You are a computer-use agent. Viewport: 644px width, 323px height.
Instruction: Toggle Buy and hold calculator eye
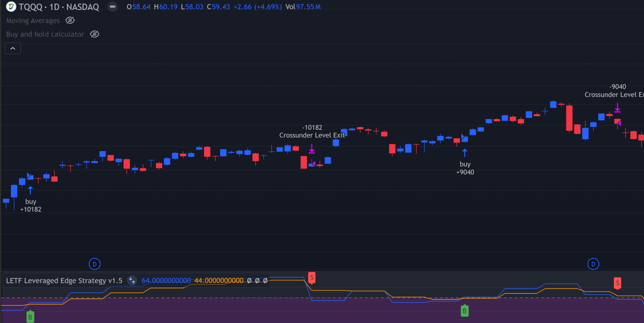(x=95, y=34)
